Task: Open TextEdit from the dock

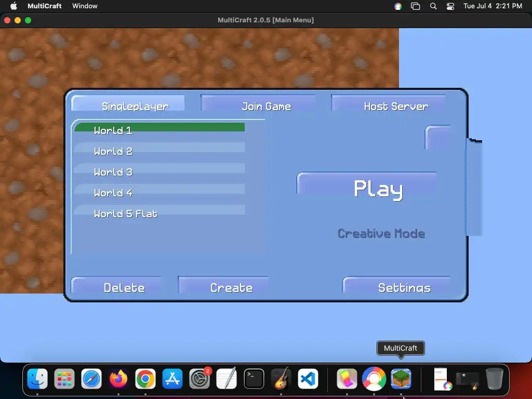Action: pos(227,379)
